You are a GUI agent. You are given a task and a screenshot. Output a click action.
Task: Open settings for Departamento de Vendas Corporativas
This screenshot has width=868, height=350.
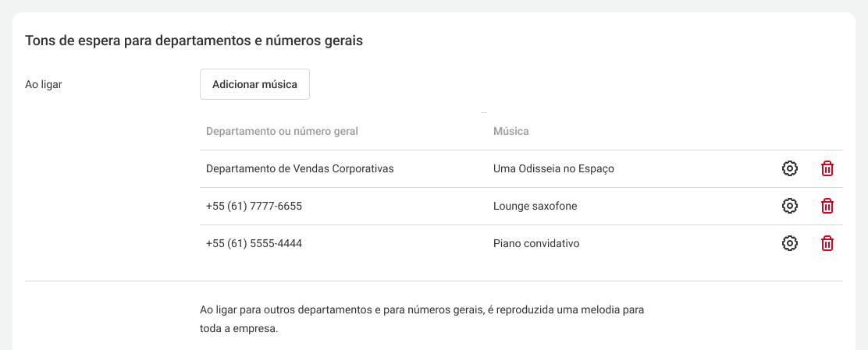[789, 168]
